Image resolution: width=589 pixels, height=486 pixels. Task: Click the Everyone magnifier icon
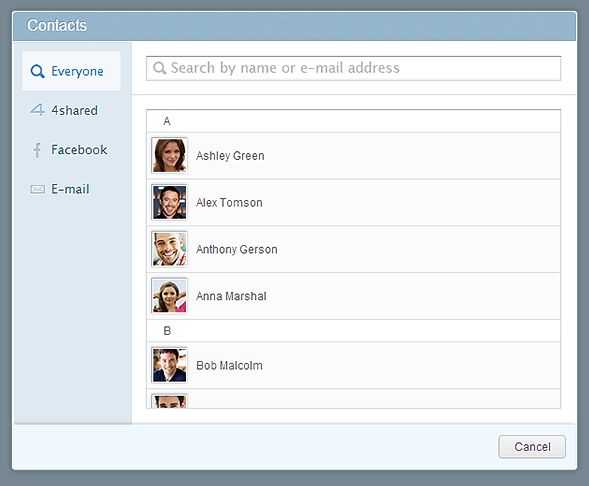click(x=38, y=71)
